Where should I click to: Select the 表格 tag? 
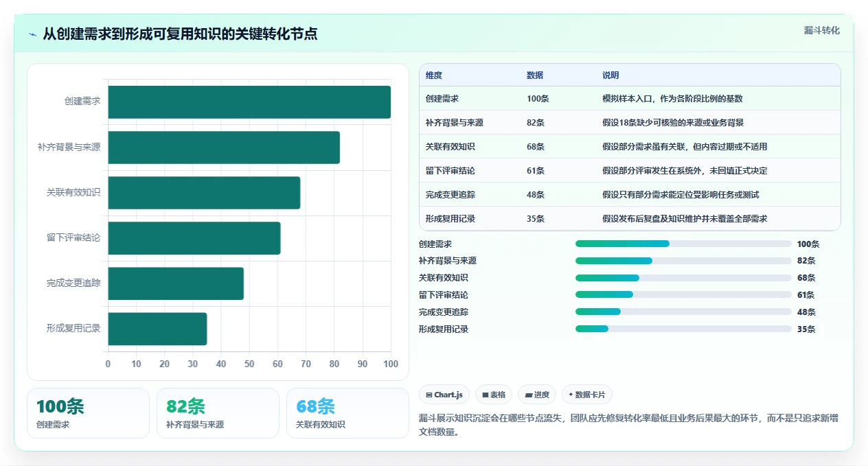click(494, 395)
